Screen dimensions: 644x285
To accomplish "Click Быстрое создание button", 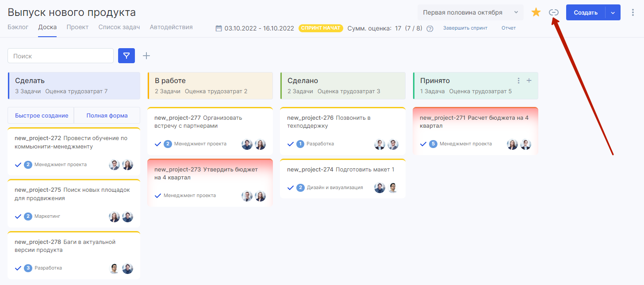I will click(x=41, y=115).
